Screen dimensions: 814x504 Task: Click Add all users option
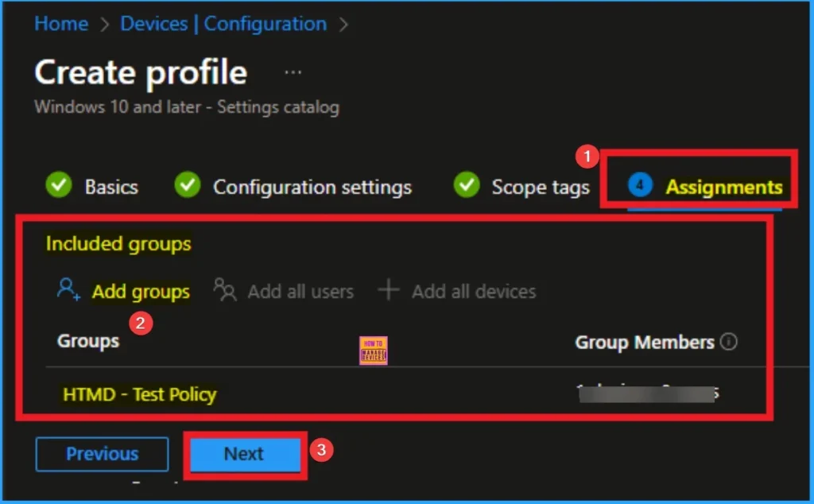pyautogui.click(x=300, y=292)
